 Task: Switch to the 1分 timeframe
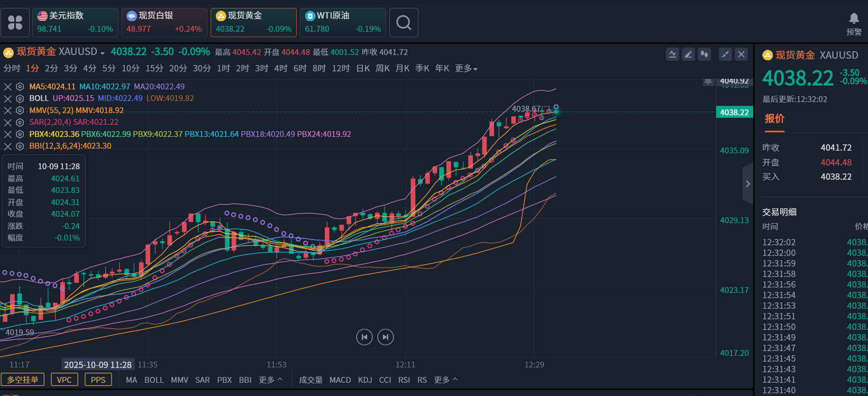(x=32, y=69)
